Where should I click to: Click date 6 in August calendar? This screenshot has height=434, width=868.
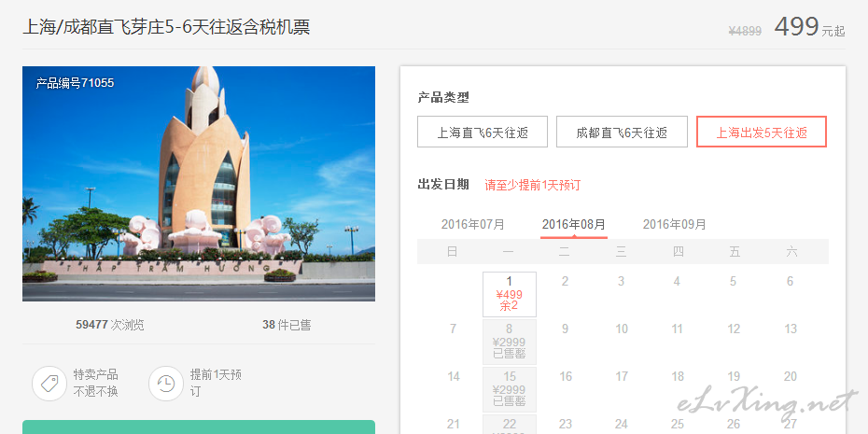790,281
